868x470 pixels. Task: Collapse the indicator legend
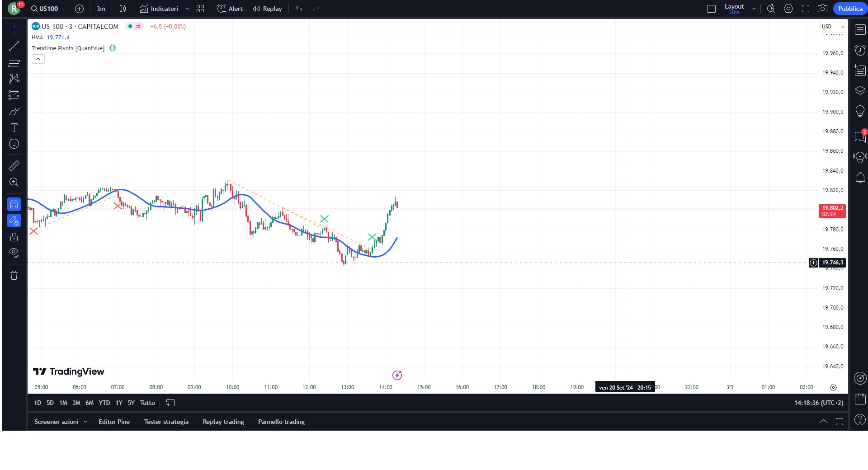pyautogui.click(x=38, y=59)
